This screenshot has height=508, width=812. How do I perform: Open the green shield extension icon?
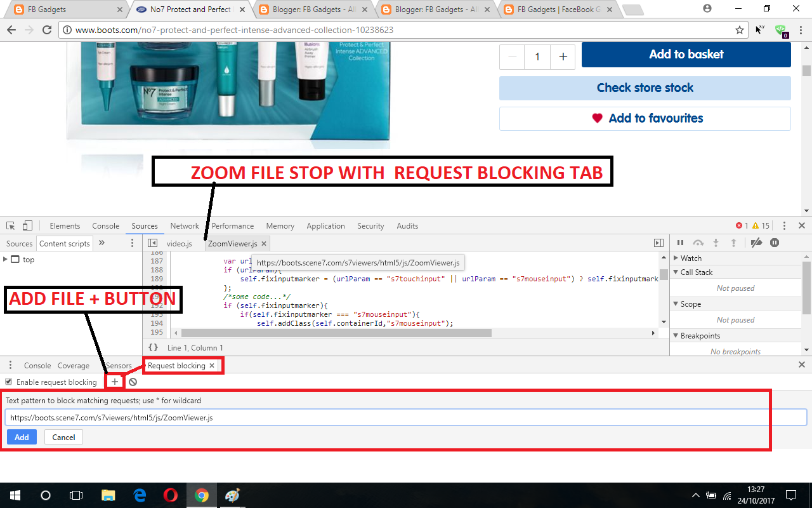[781, 30]
